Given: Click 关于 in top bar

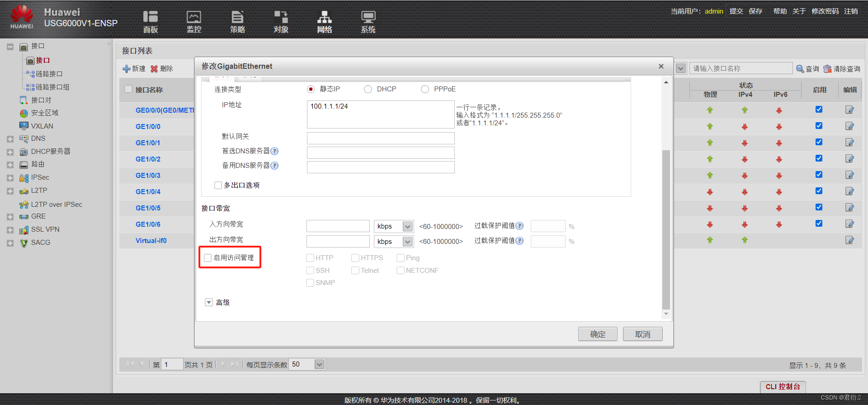Looking at the screenshot, I should (x=799, y=11).
